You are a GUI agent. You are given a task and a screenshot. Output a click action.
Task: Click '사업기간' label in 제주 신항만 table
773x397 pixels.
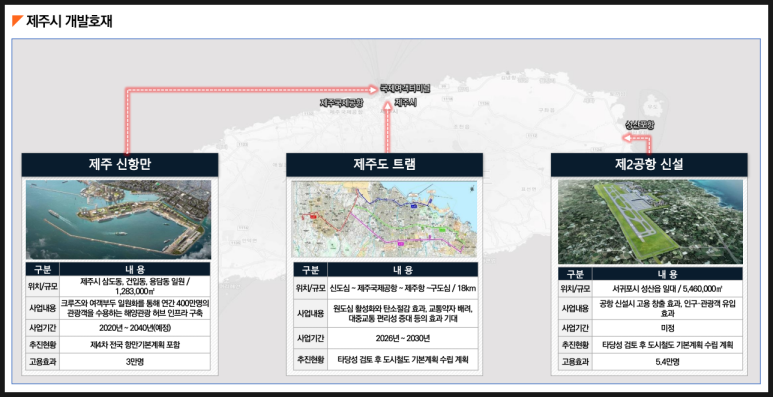pyautogui.click(x=42, y=328)
